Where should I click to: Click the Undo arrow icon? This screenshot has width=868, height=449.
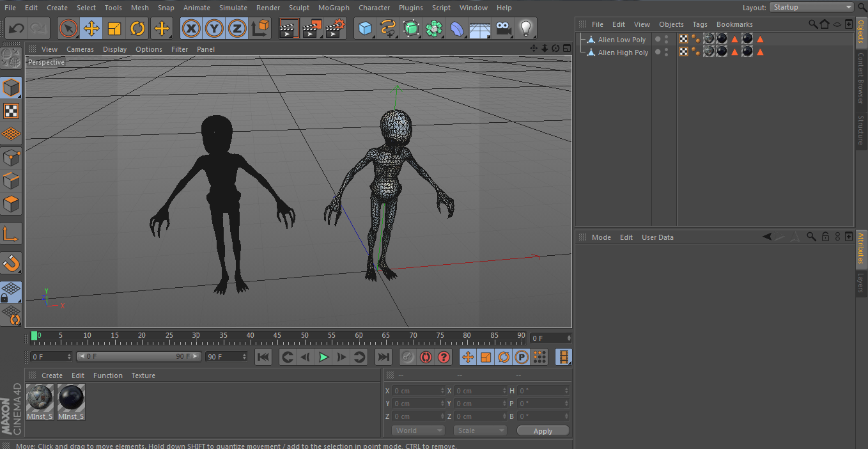tap(16, 29)
